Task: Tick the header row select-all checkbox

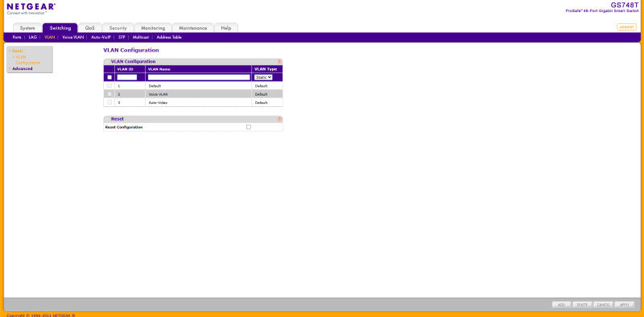Action: [x=109, y=77]
